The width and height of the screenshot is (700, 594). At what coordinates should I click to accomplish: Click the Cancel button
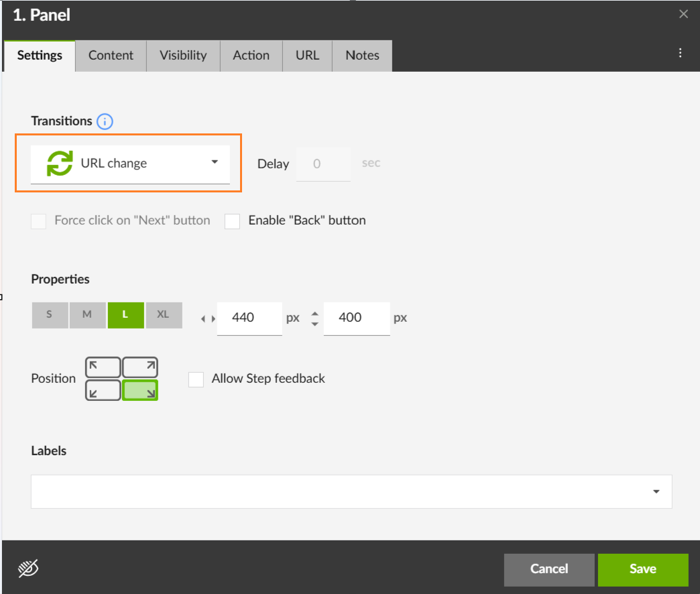pyautogui.click(x=549, y=569)
